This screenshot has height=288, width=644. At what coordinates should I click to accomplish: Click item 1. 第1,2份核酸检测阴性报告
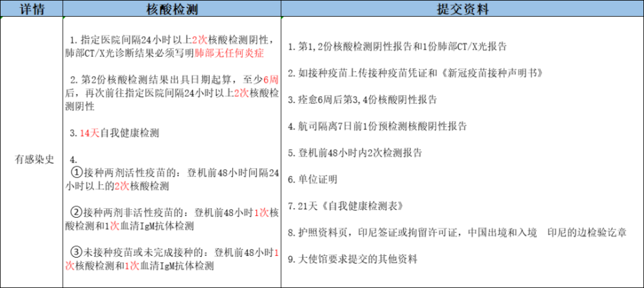397,46
